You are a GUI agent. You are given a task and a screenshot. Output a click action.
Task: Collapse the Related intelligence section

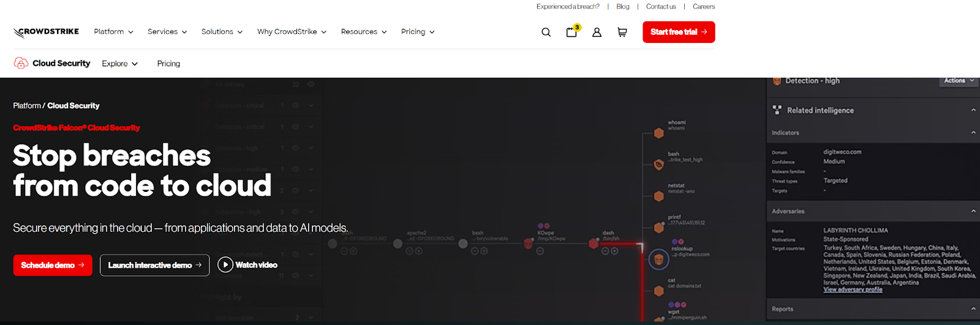pyautogui.click(x=973, y=110)
